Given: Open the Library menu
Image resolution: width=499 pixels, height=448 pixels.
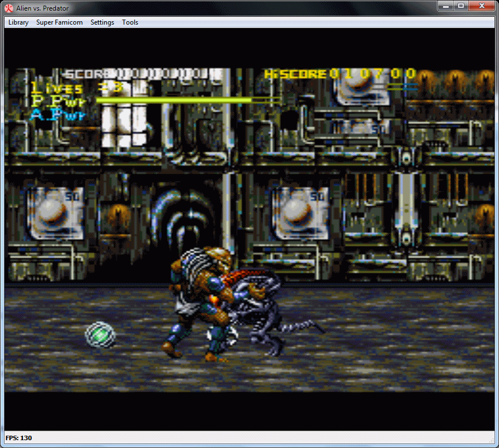Looking at the screenshot, I should click(x=18, y=22).
